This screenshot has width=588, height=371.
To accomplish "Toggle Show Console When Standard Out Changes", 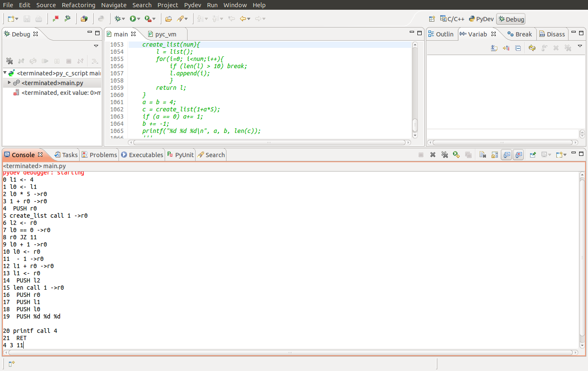I will pos(506,155).
